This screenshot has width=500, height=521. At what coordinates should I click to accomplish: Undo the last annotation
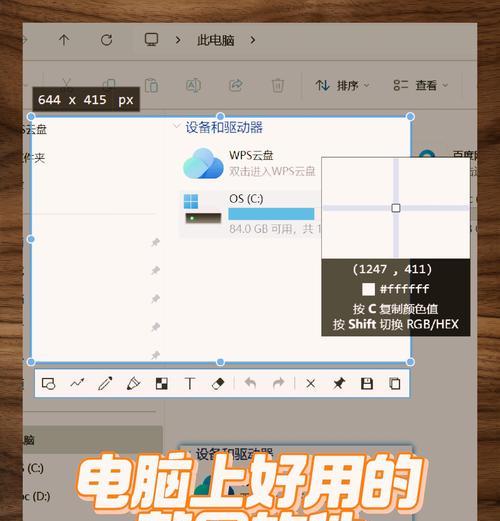(250, 384)
